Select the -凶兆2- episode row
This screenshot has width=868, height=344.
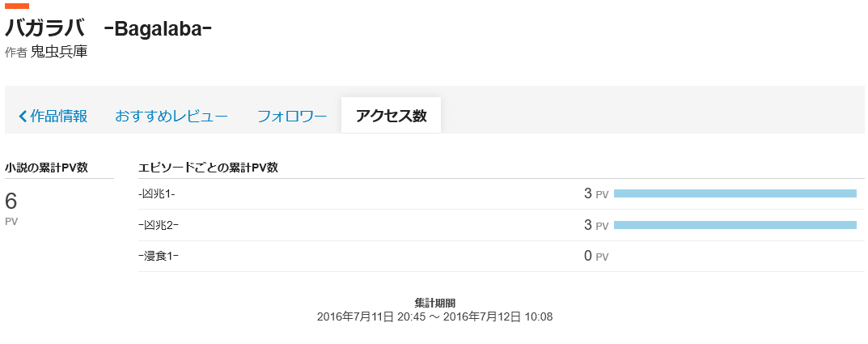157,225
